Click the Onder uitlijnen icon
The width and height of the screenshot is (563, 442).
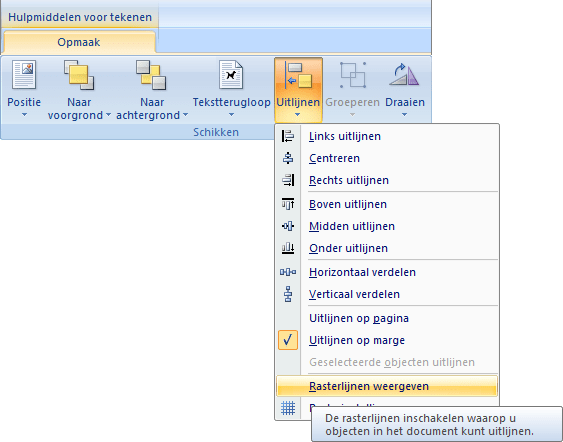click(288, 248)
